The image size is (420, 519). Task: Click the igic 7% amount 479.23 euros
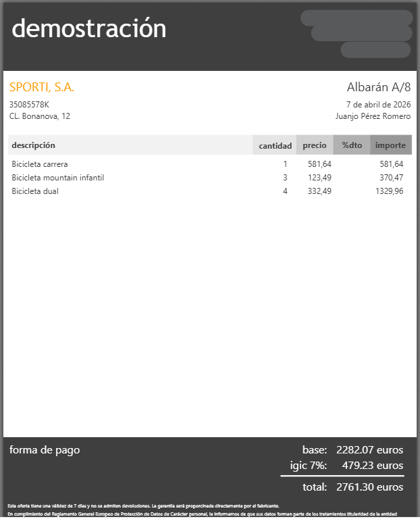tap(372, 466)
